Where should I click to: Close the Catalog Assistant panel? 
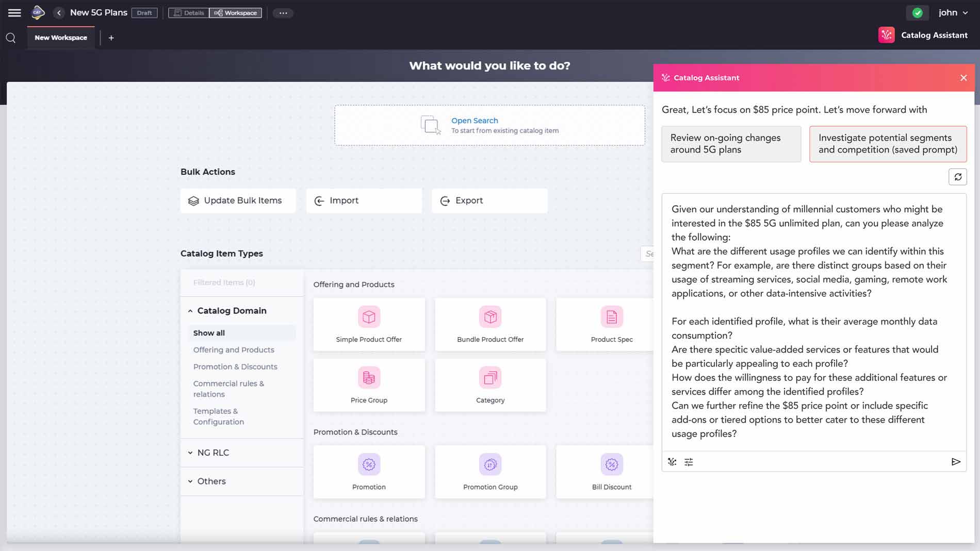[x=963, y=78]
